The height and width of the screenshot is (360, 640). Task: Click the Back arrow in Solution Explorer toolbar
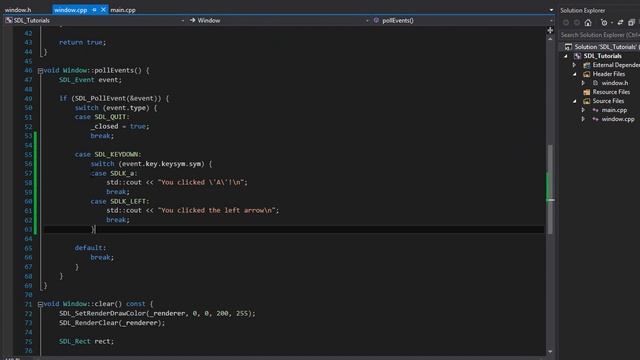click(566, 23)
